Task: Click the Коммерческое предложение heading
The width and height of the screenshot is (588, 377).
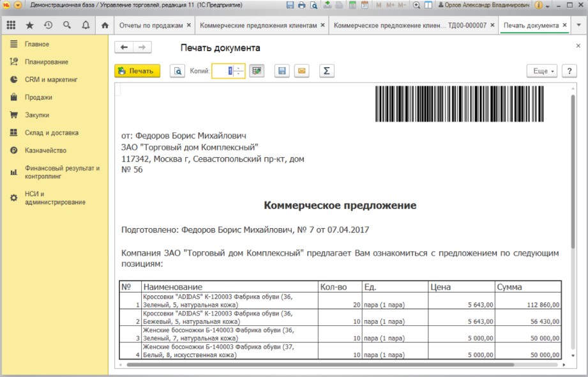Action: click(x=340, y=205)
